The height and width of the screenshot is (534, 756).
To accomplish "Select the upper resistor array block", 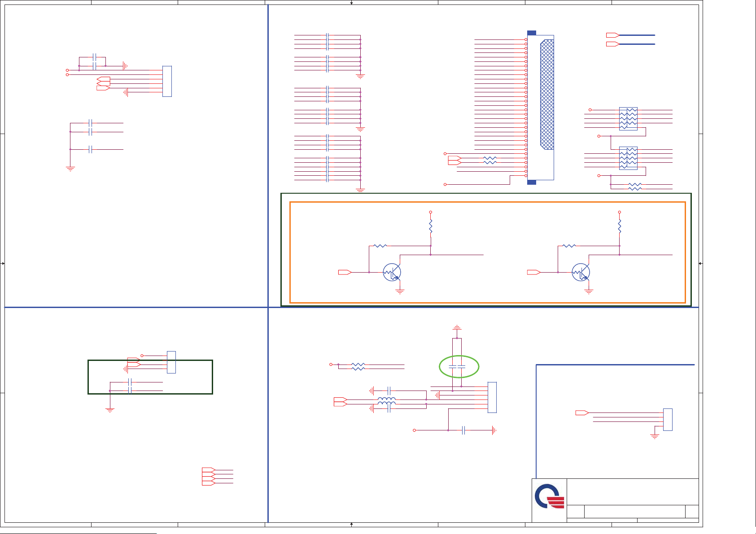I will pyautogui.click(x=628, y=119).
